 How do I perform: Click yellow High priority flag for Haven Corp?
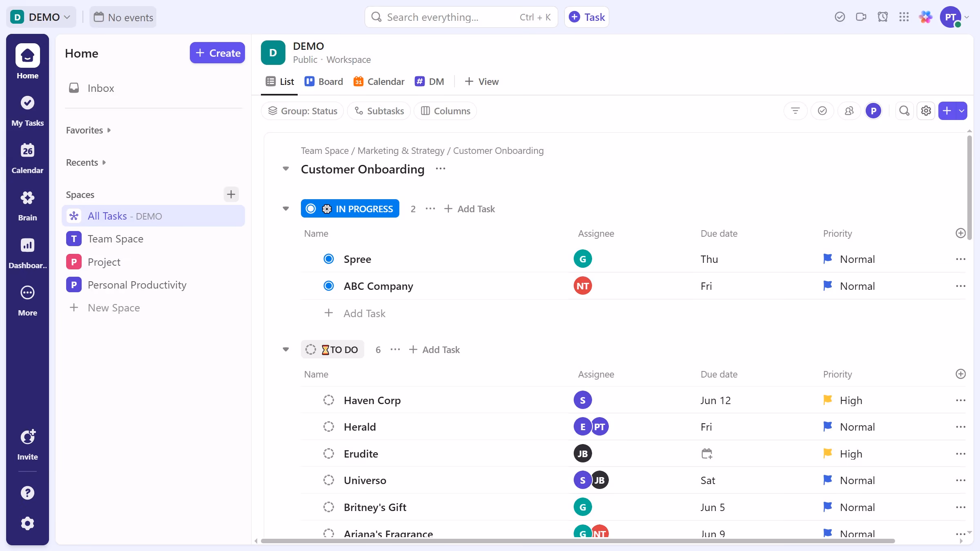point(828,400)
